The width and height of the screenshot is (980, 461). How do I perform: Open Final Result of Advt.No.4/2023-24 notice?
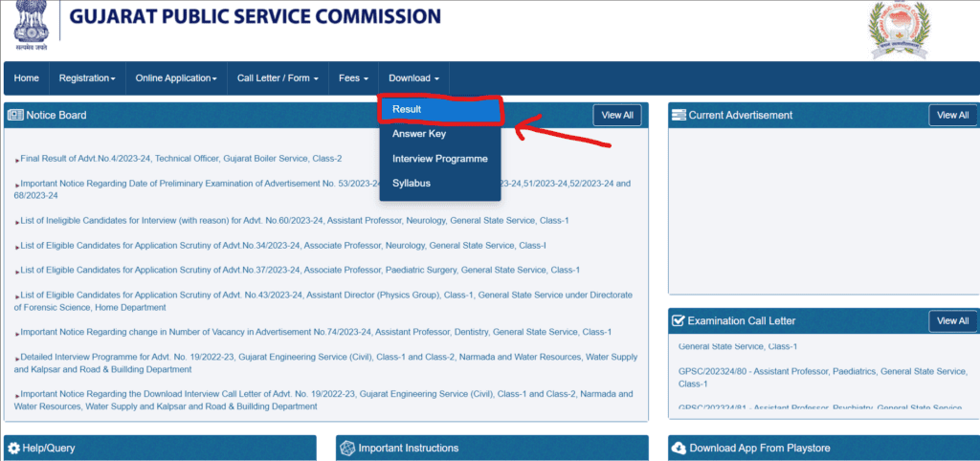[x=181, y=159]
